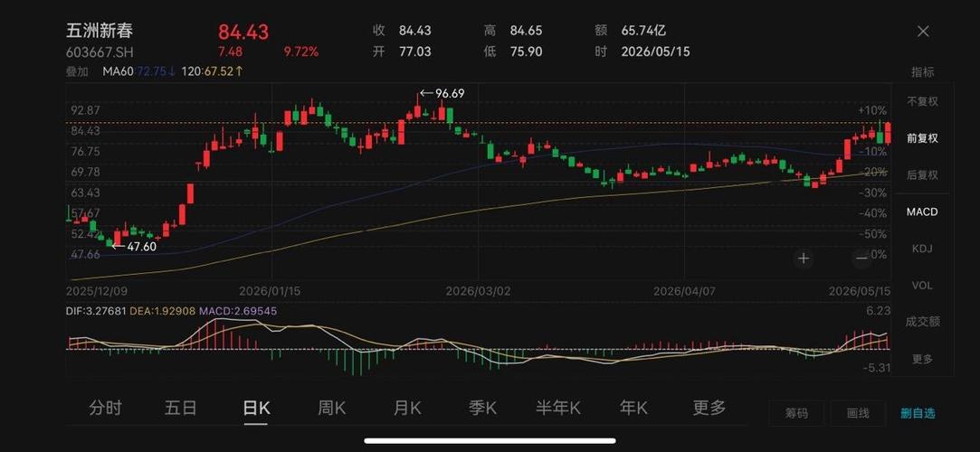Screen dimensions: 980x452
Task: Expand 更多 period options in bottom bar
Action: tap(709, 409)
